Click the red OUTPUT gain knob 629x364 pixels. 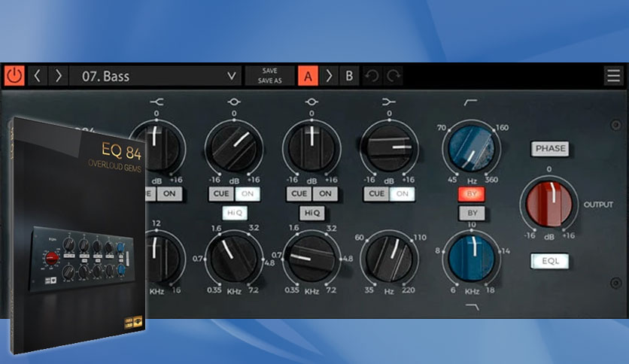pos(549,205)
